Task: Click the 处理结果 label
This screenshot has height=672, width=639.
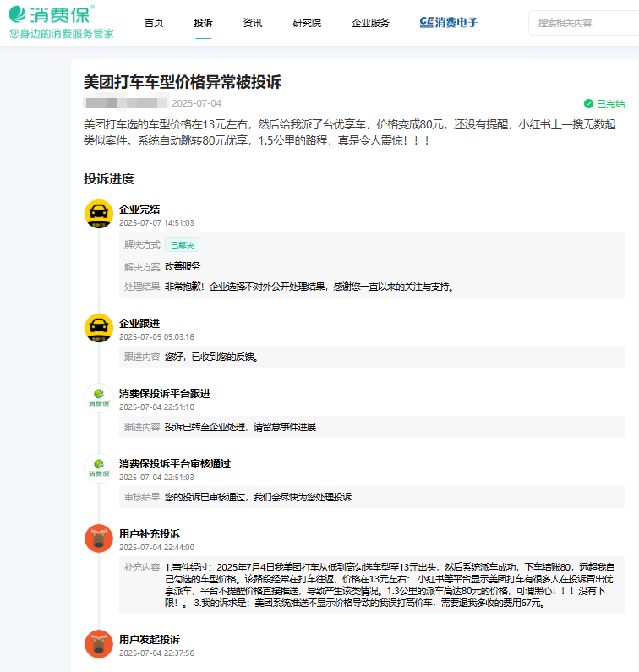Action: (142, 287)
